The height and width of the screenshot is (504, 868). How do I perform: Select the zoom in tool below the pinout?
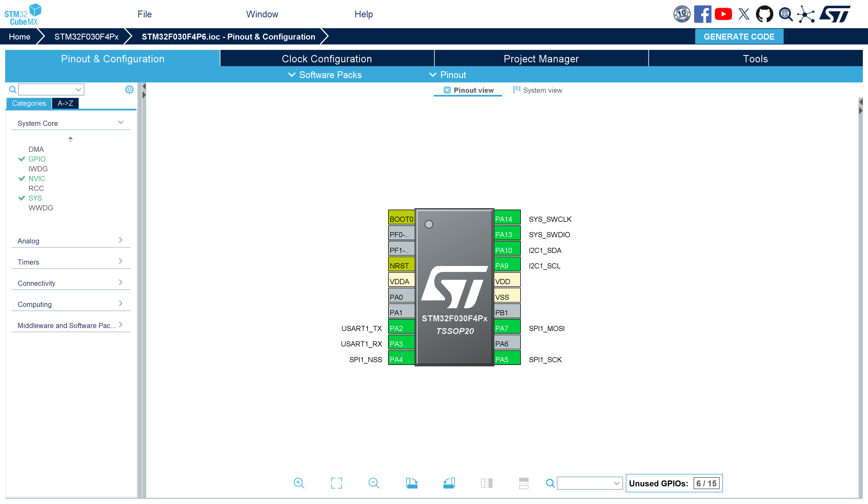pyautogui.click(x=299, y=483)
